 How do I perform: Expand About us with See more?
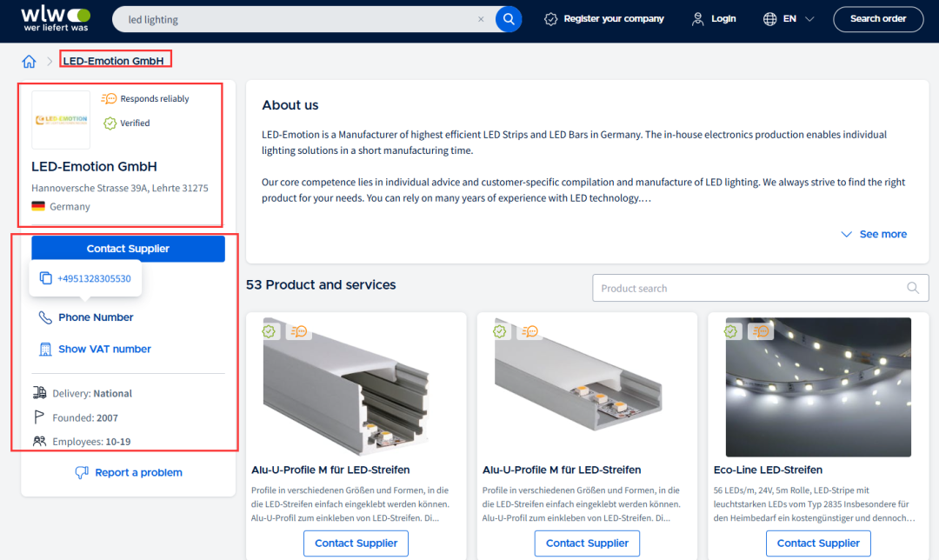874,234
